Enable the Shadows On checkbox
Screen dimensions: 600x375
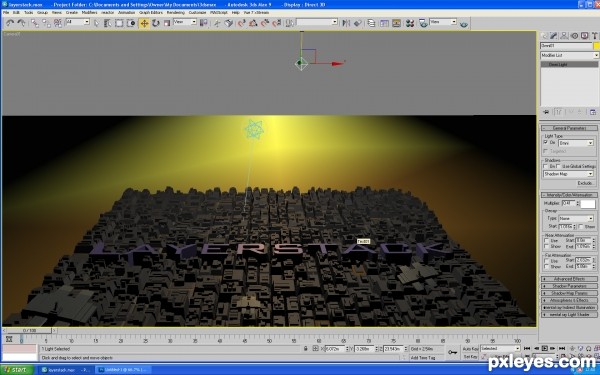click(546, 166)
